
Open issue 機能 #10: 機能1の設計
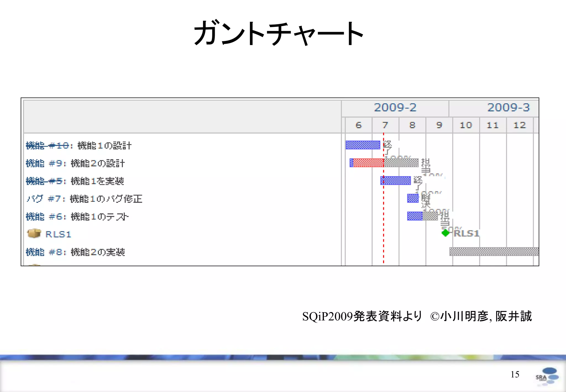click(x=79, y=145)
